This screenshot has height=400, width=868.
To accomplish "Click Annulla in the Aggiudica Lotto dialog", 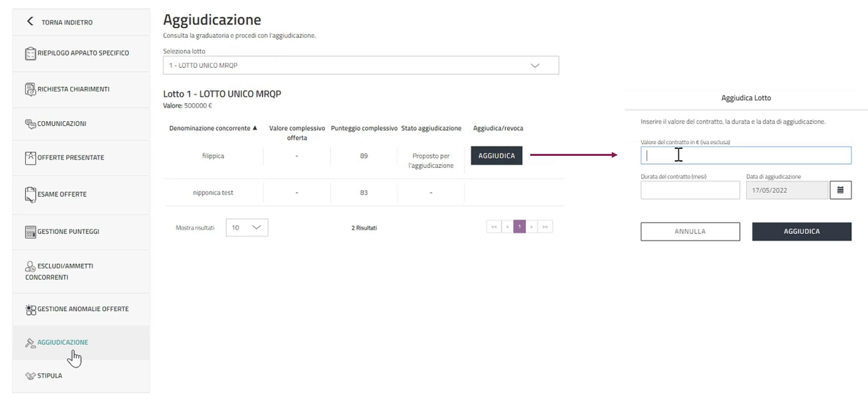I will [x=690, y=231].
